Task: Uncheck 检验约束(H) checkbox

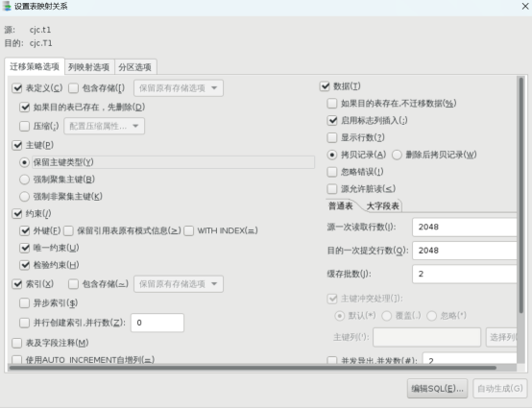Action: (x=24, y=265)
